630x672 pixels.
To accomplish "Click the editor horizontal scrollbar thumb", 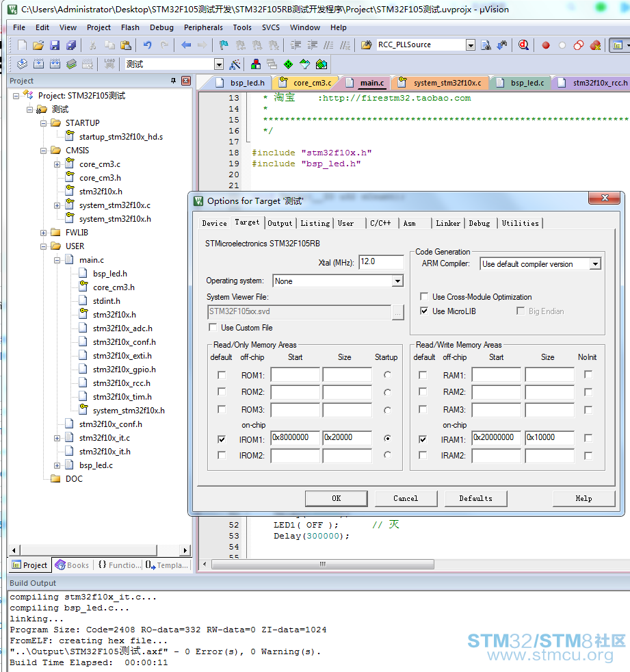I will (322, 564).
